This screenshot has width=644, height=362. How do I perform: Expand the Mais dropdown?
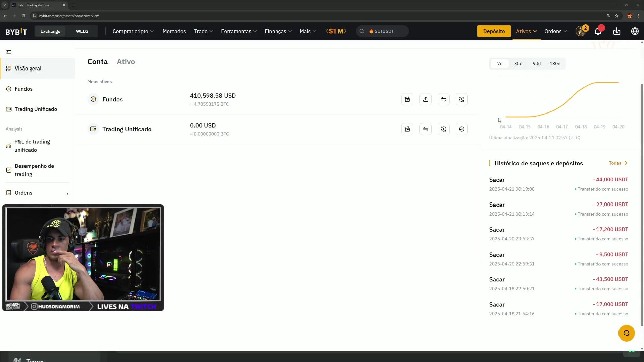[308, 31]
